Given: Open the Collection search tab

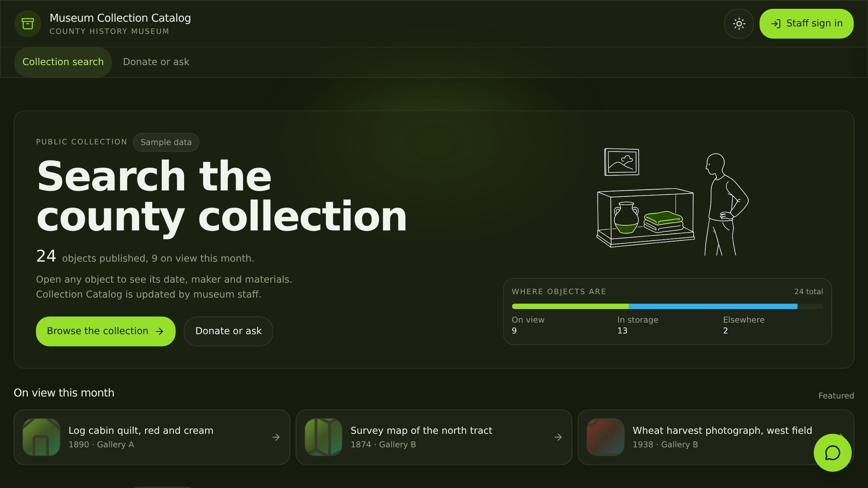Looking at the screenshot, I should [63, 62].
